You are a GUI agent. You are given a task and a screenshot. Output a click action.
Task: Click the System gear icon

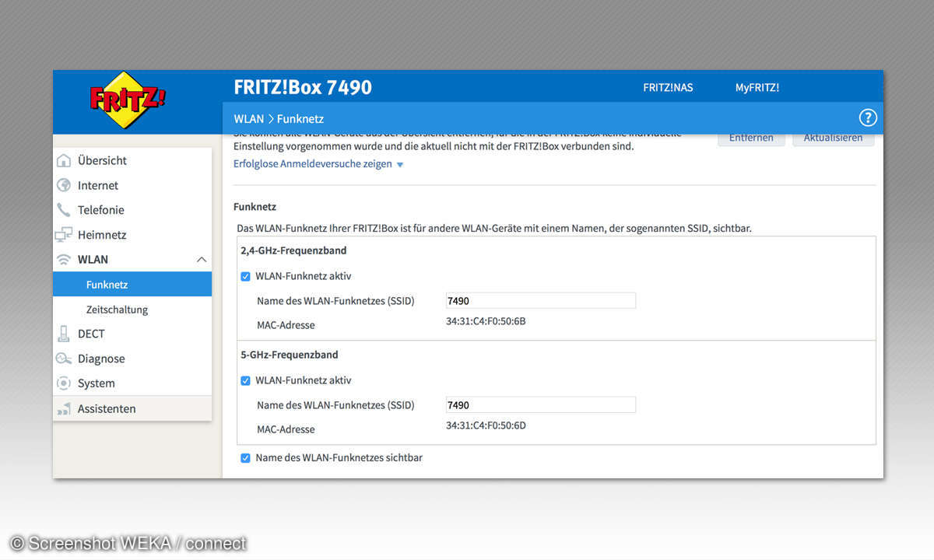[64, 383]
